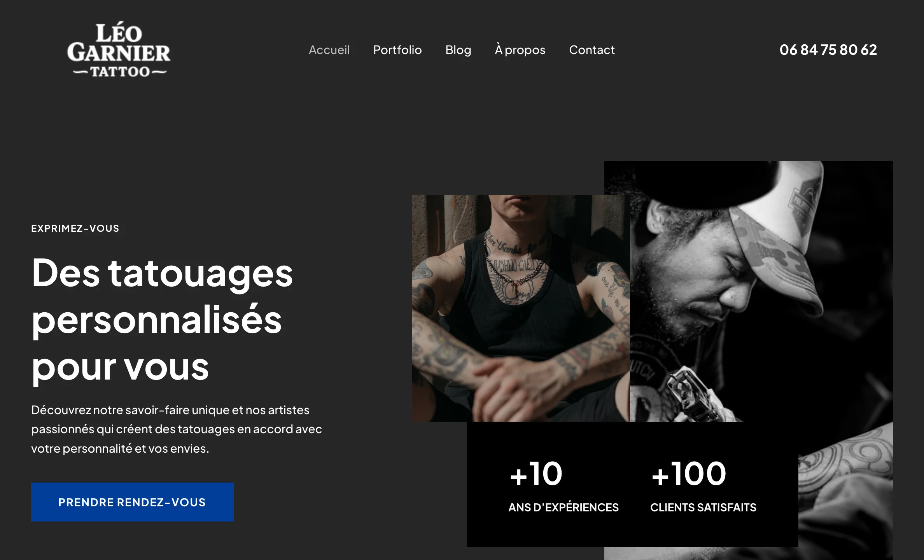
Task: Click the Des tatouages personnalisés headline
Action: click(162, 320)
